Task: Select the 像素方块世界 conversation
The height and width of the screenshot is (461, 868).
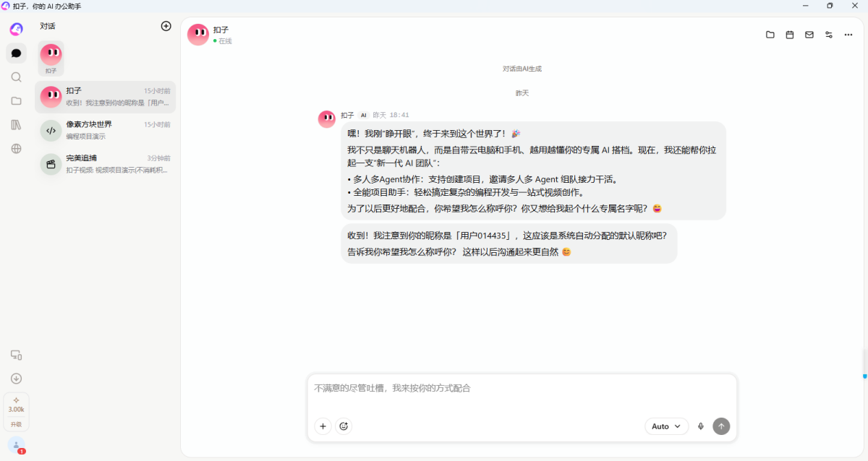Action: (x=106, y=130)
